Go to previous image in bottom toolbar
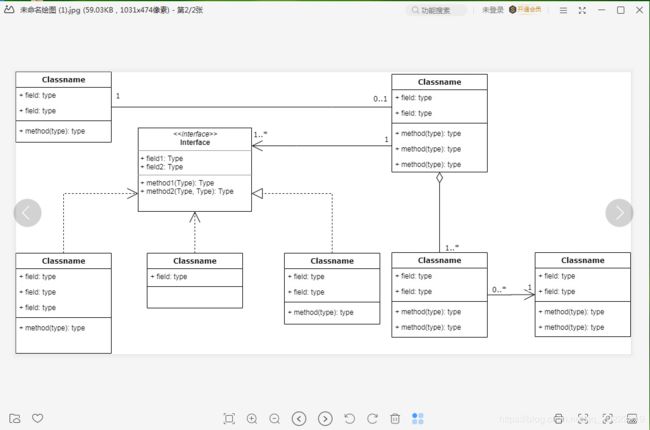Viewport: 650px width, 430px height. (299, 419)
